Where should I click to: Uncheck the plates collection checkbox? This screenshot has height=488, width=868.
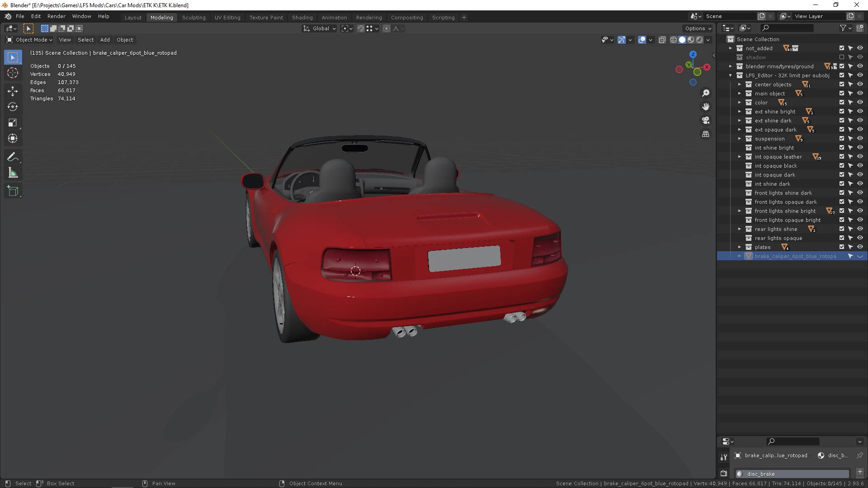(x=841, y=247)
